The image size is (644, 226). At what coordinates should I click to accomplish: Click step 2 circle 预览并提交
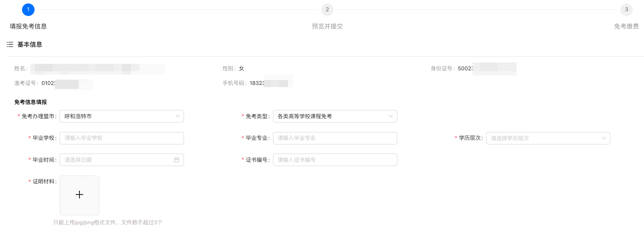click(327, 9)
